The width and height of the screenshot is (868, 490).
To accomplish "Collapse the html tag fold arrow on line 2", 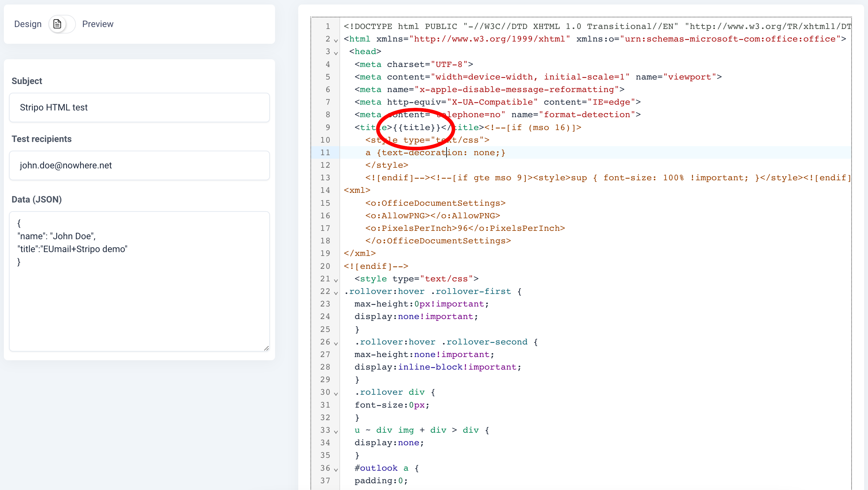I will click(x=336, y=41).
